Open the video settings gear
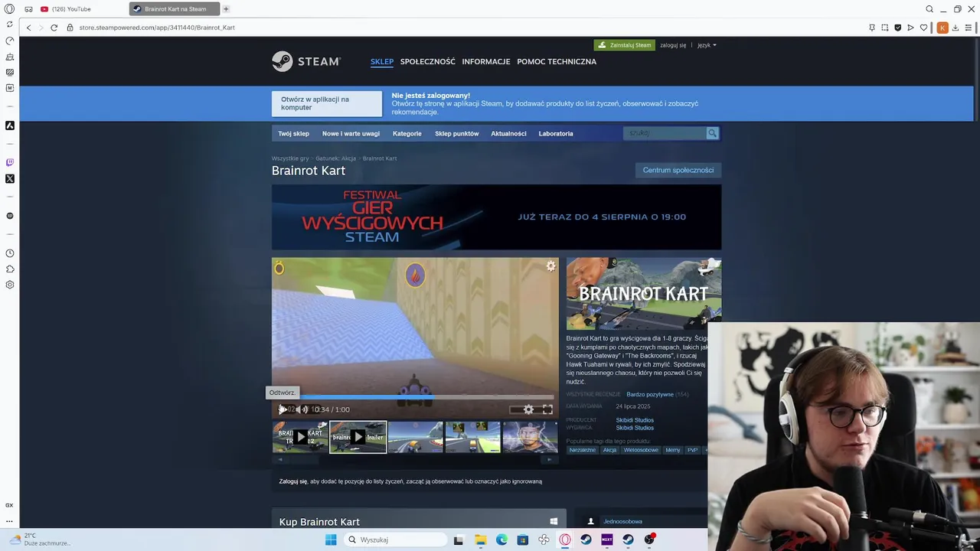 528,409
